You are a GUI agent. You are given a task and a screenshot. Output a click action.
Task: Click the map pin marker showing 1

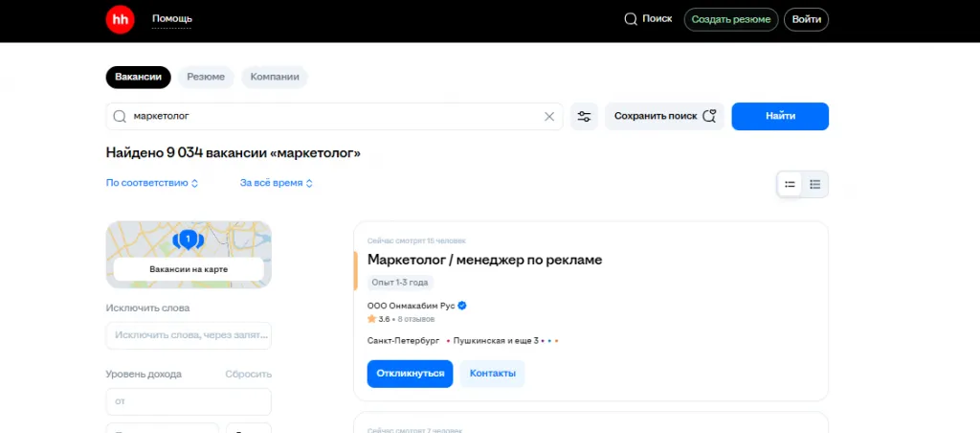189,239
